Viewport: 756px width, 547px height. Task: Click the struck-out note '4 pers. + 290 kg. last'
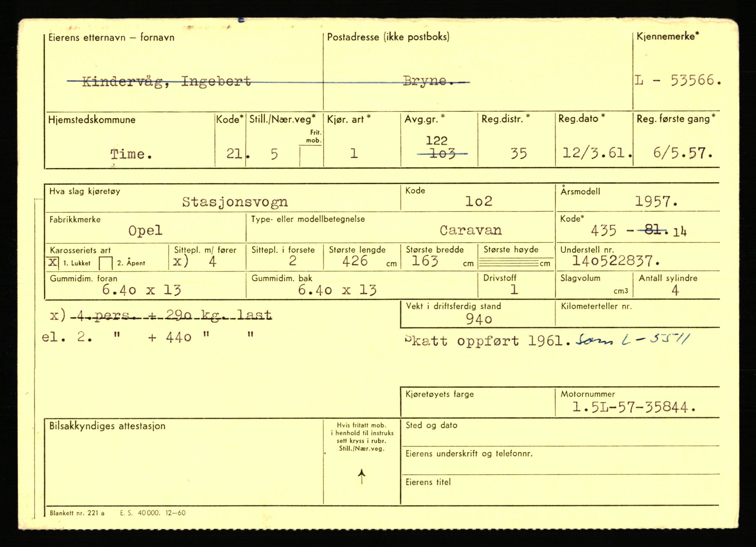171,315
